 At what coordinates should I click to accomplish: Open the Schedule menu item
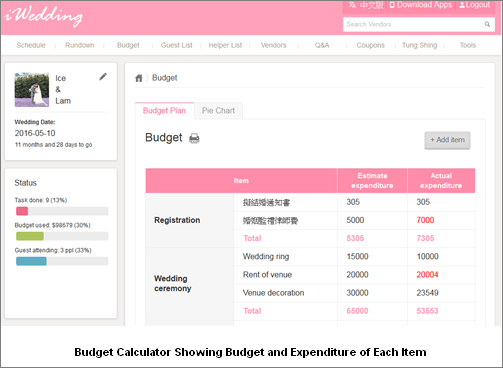(31, 45)
